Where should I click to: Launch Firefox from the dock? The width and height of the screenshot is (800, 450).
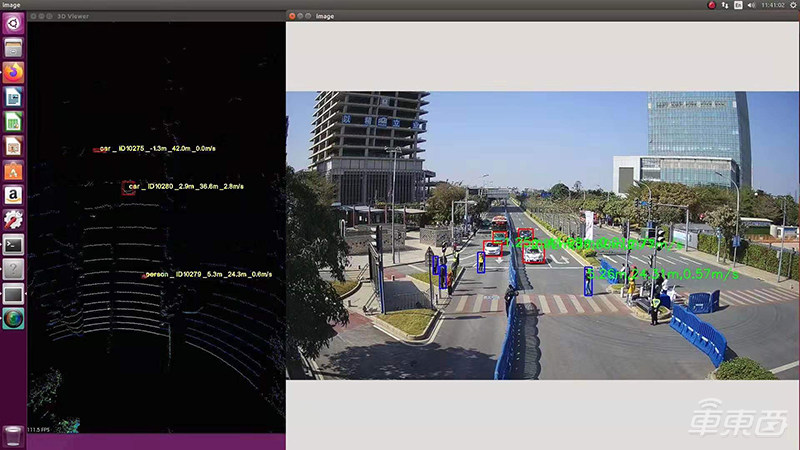[13, 72]
